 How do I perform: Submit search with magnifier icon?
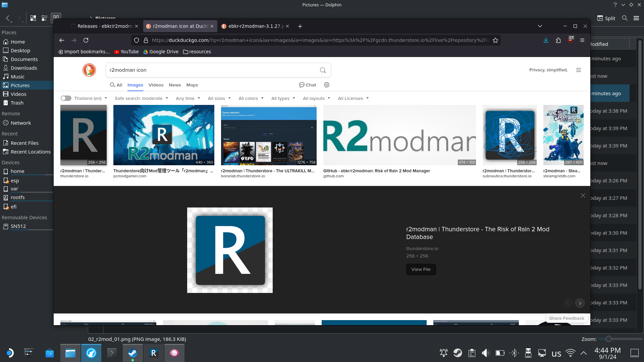(323, 70)
